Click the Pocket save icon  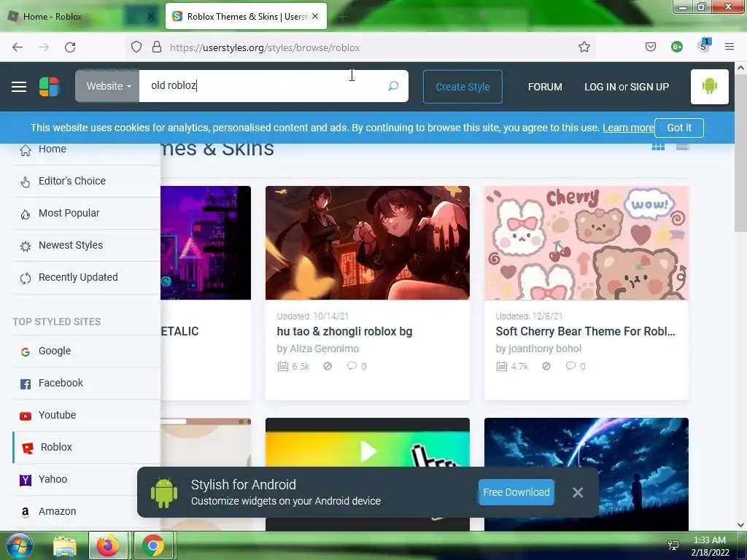tap(650, 47)
